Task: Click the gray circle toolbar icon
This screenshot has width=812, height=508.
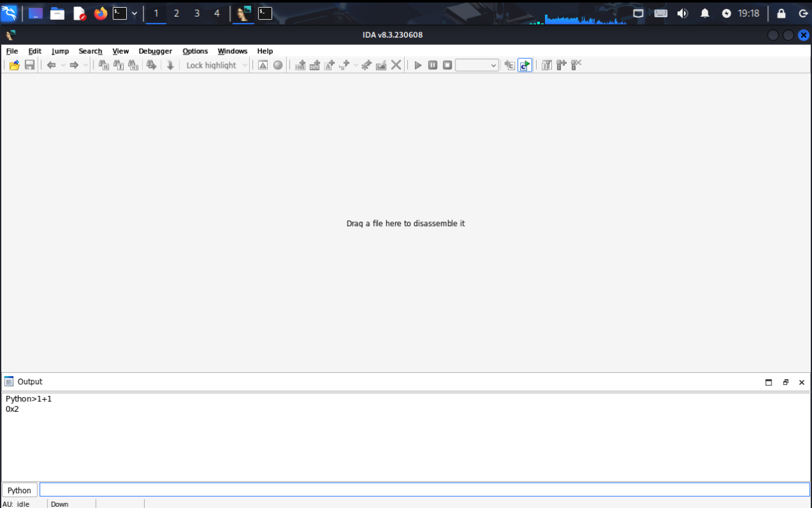Action: coord(278,65)
